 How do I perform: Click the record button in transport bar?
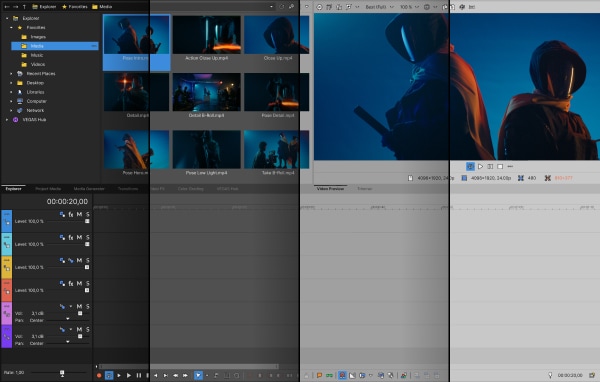pos(99,376)
